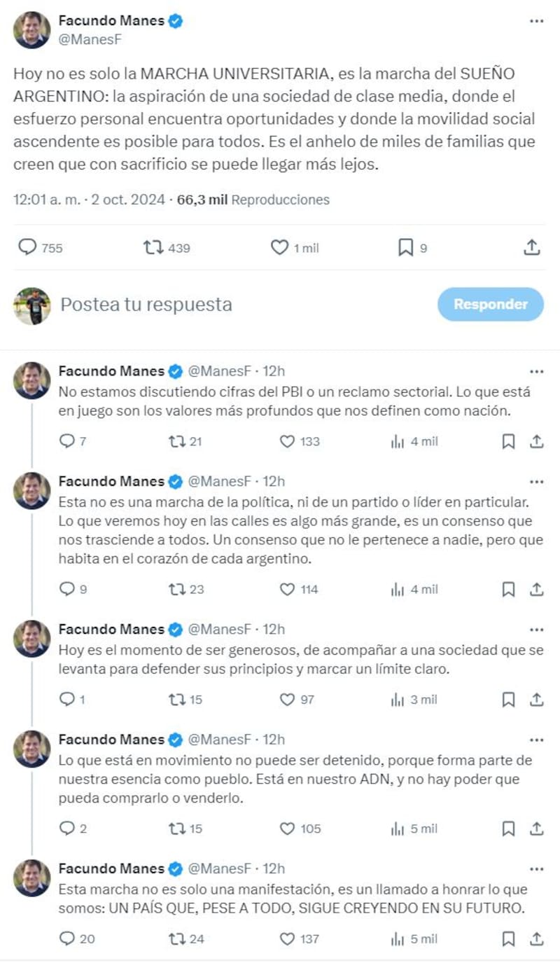Open more options on the PBI reply
The image size is (560, 963).
[x=536, y=371]
